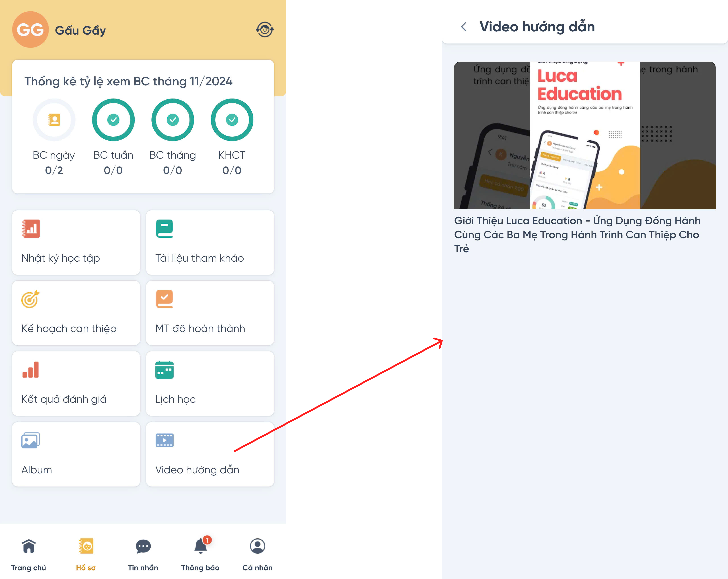The width and height of the screenshot is (728, 579).
Task: Select the BC ngày progress circle
Action: 54,120
